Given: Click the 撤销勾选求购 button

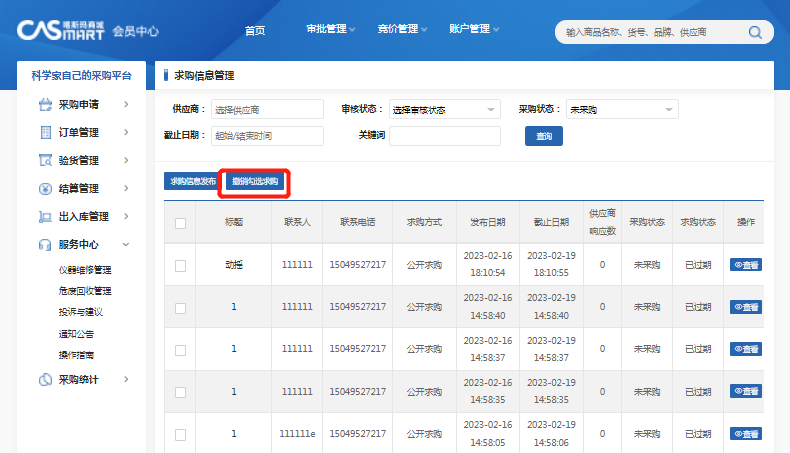Looking at the screenshot, I should click(255, 182).
